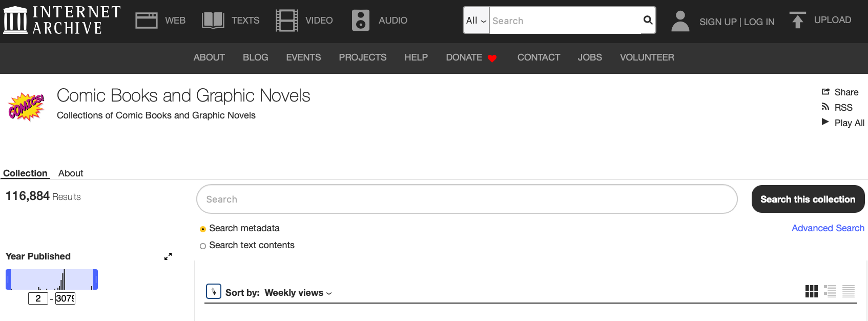Focus the minimum year box showing 2

38,298
